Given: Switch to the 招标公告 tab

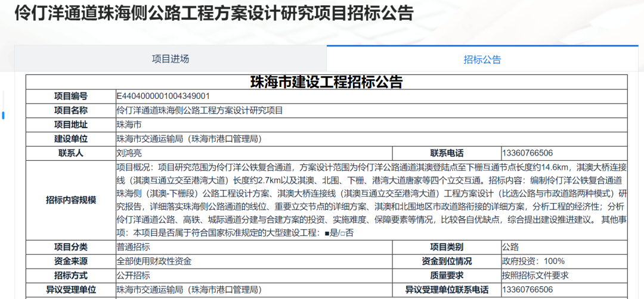Looking at the screenshot, I should tap(482, 60).
